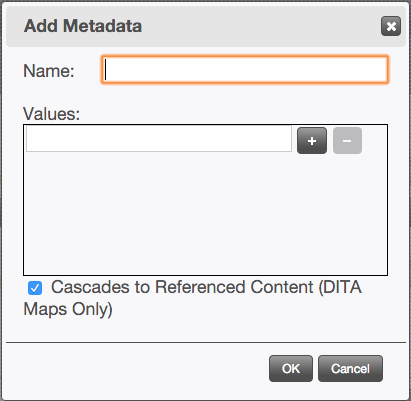Click the gray header bar right of title

[x=260, y=26]
